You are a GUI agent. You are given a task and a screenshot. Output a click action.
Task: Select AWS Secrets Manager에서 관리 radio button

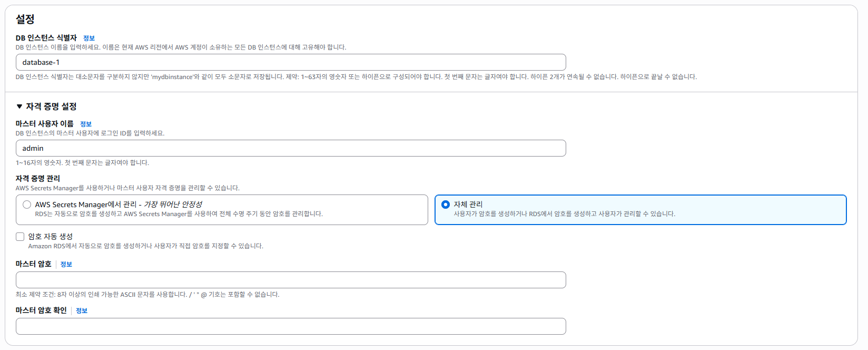(27, 205)
